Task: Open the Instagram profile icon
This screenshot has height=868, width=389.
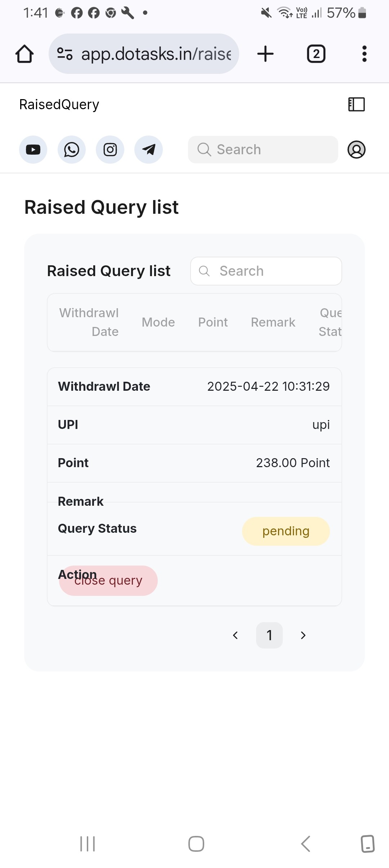Action: coord(110,150)
